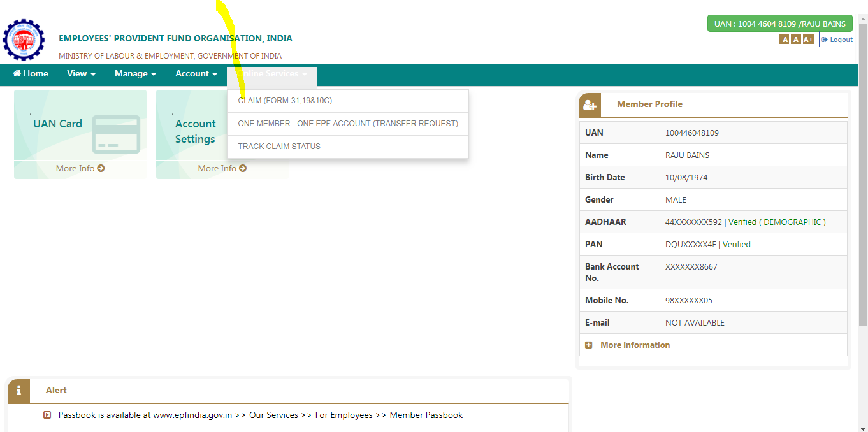Click the Gender value MALE
The image size is (868, 432).
tap(676, 200)
